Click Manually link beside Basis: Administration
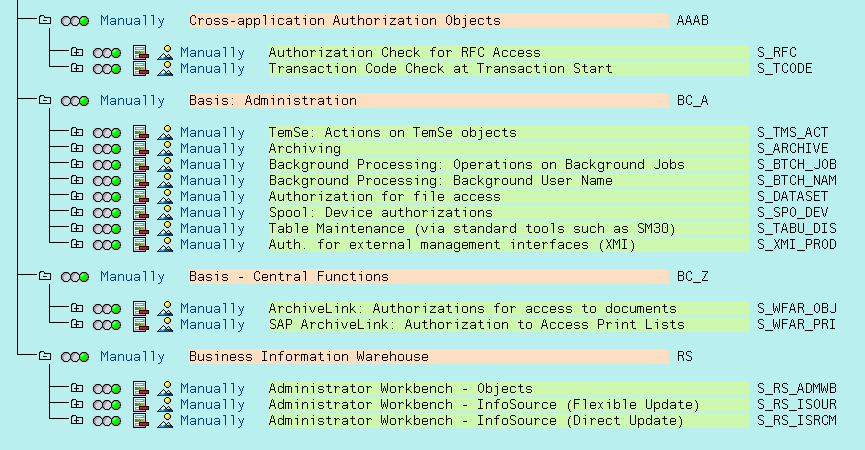This screenshot has height=450, width=865. (132, 100)
